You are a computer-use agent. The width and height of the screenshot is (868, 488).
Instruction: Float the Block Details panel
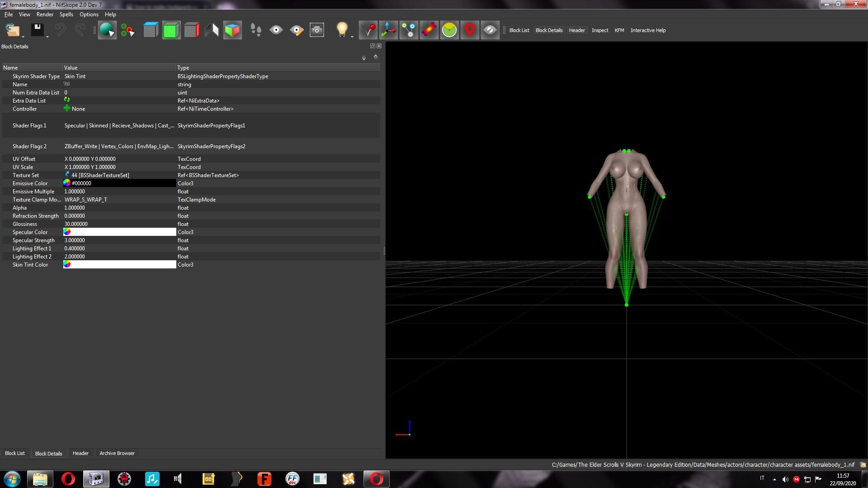click(x=373, y=46)
